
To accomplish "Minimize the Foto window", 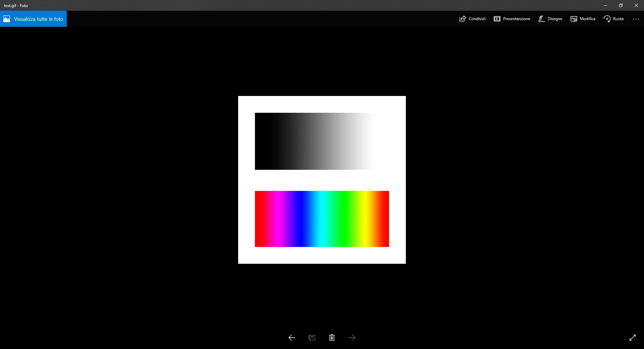I will 605,5.
